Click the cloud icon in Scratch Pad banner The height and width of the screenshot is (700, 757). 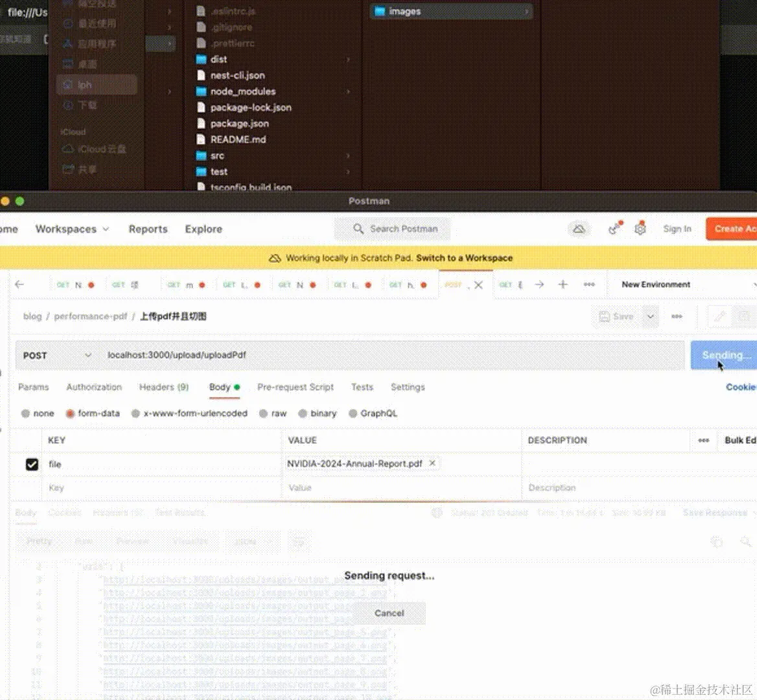point(275,258)
